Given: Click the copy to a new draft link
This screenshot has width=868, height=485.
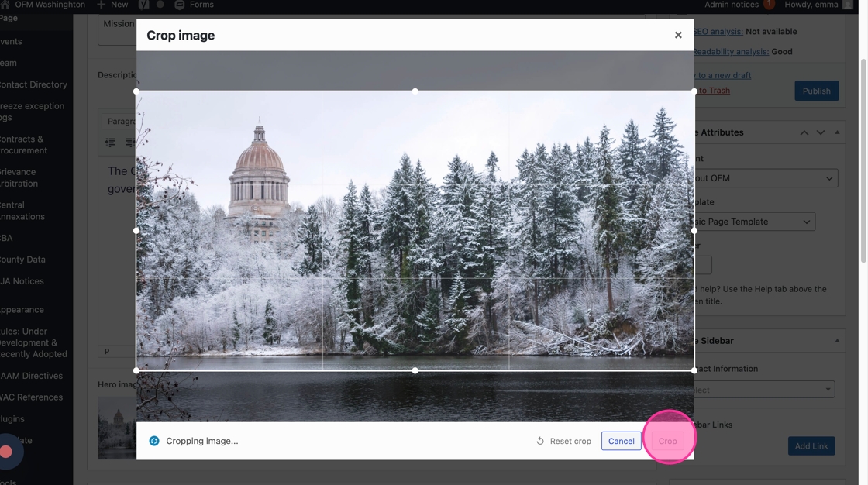Looking at the screenshot, I should [x=722, y=75].
